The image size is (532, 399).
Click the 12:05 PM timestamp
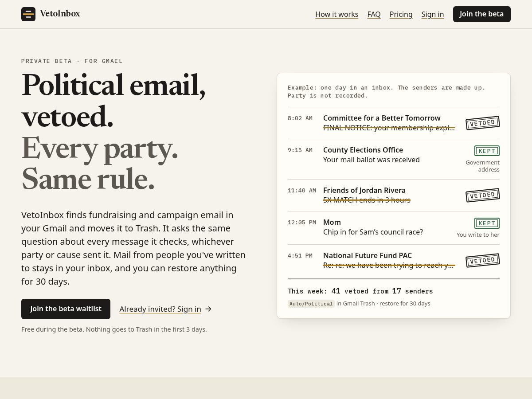point(302,223)
